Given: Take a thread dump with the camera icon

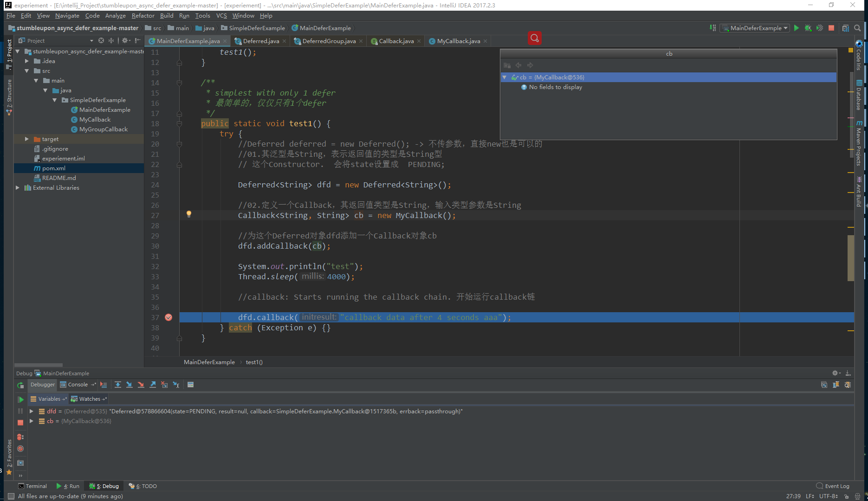Looking at the screenshot, I should pyautogui.click(x=20, y=463).
